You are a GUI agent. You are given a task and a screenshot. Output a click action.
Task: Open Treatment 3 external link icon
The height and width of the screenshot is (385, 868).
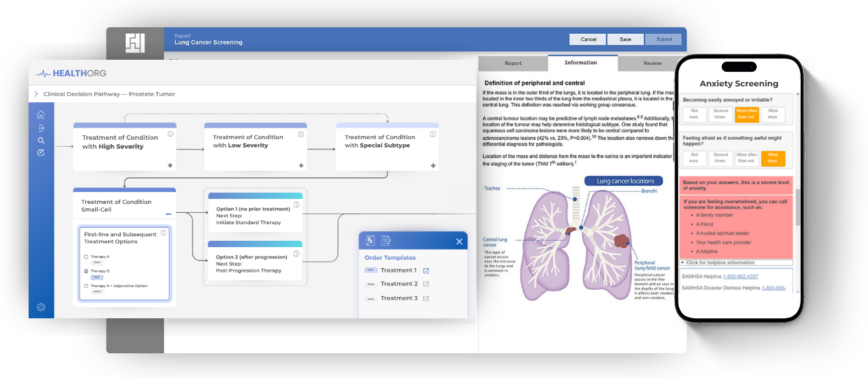click(426, 299)
